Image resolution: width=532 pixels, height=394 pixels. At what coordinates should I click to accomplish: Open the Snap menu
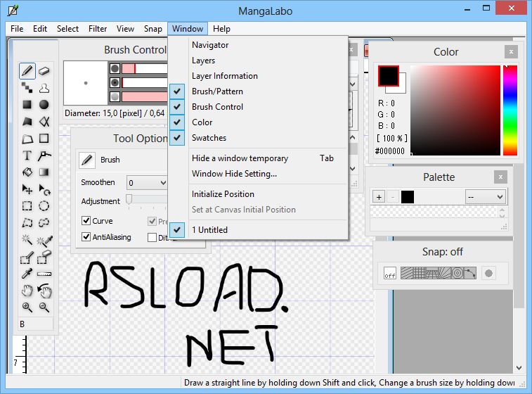[x=153, y=29]
